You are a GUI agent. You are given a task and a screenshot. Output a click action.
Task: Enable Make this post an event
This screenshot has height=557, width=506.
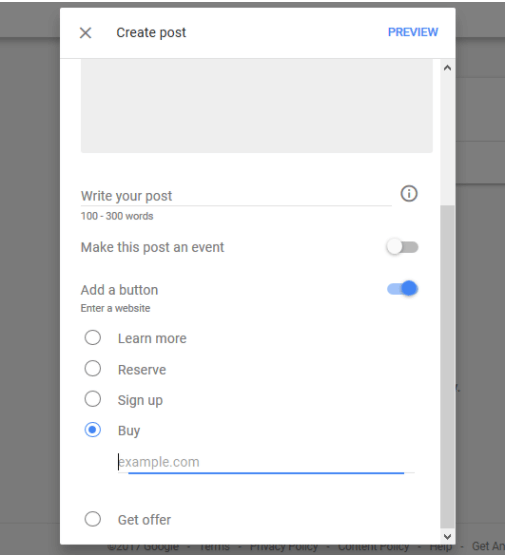[x=402, y=247]
